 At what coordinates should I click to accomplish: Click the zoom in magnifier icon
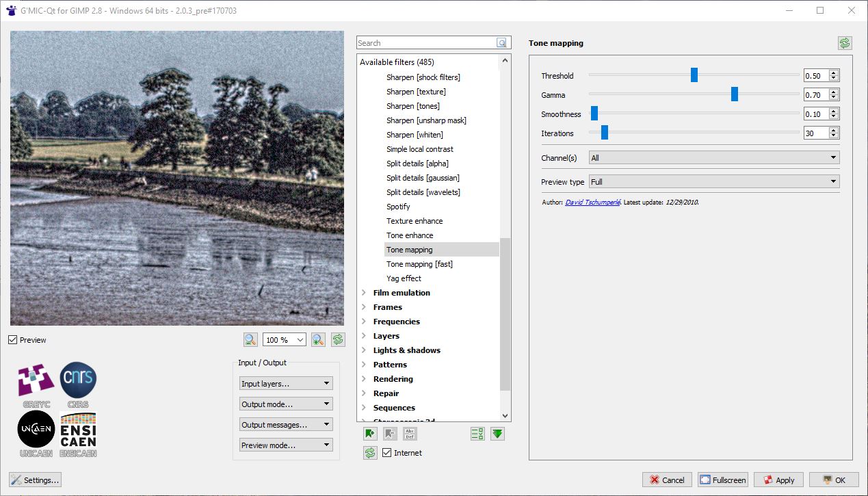coord(317,339)
